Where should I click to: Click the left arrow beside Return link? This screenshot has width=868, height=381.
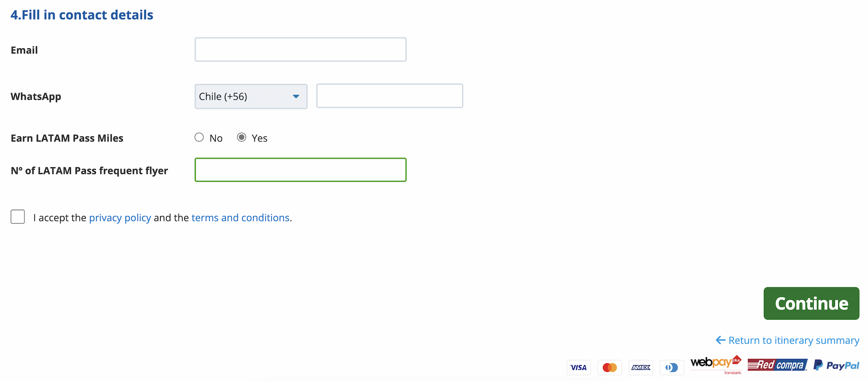pyautogui.click(x=721, y=340)
